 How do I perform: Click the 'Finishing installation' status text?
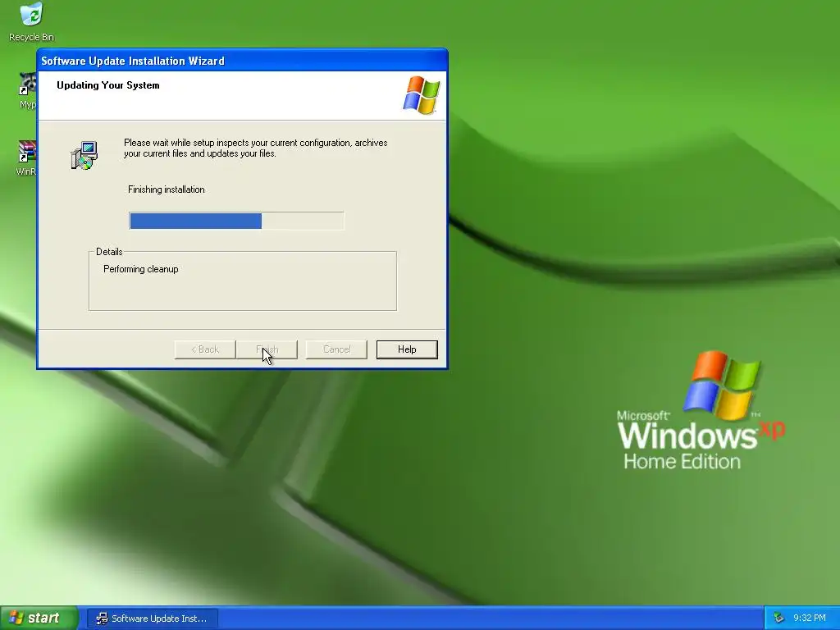pos(166,189)
